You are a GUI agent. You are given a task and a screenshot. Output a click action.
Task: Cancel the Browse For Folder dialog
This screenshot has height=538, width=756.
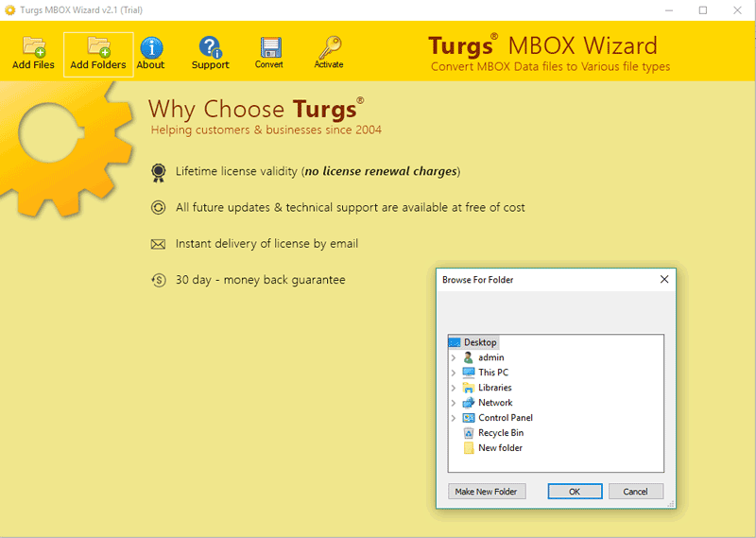point(635,491)
